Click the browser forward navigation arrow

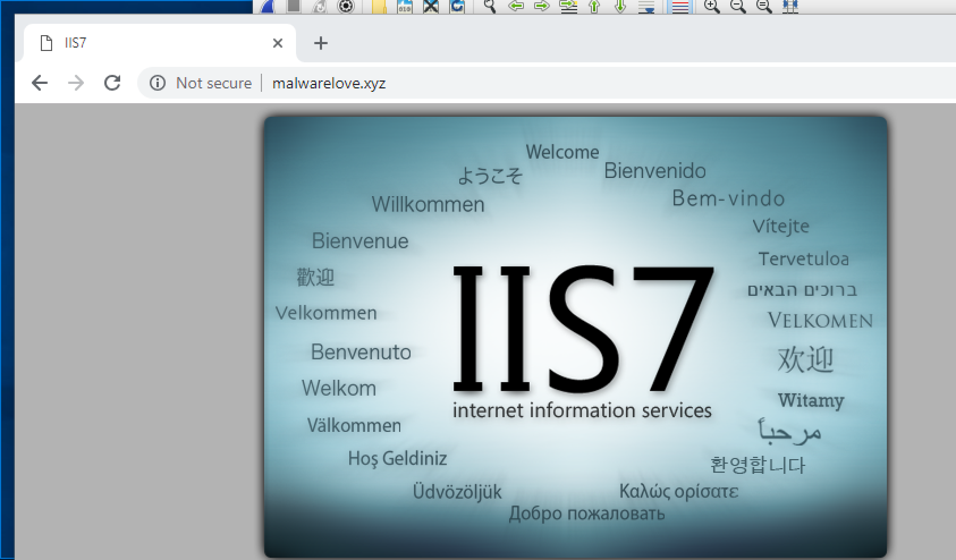(x=75, y=83)
